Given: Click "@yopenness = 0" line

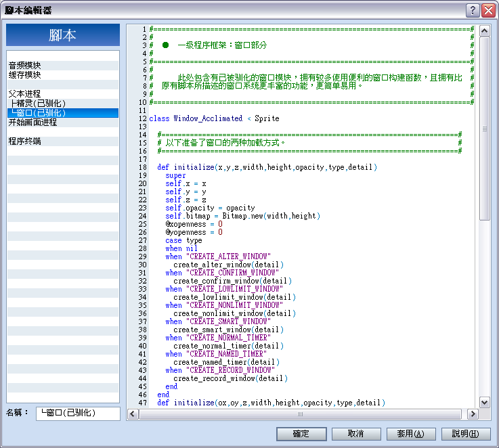Looking at the screenshot, I should [194, 232].
